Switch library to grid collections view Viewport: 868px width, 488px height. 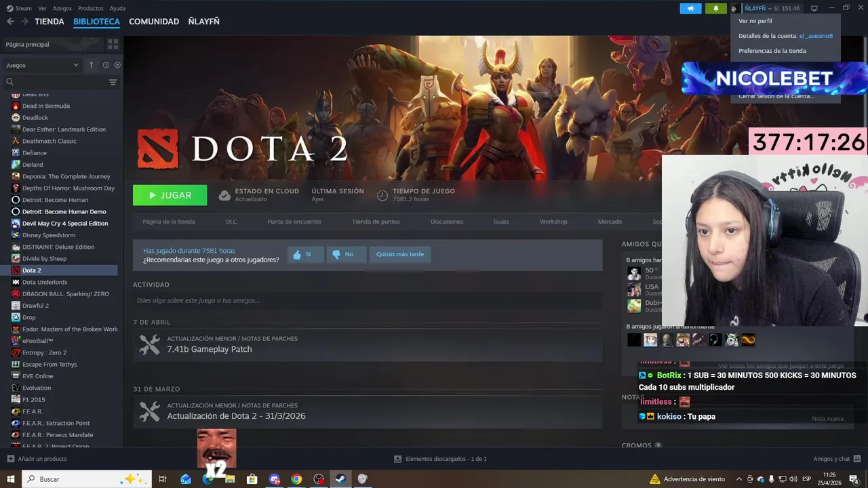(113, 44)
